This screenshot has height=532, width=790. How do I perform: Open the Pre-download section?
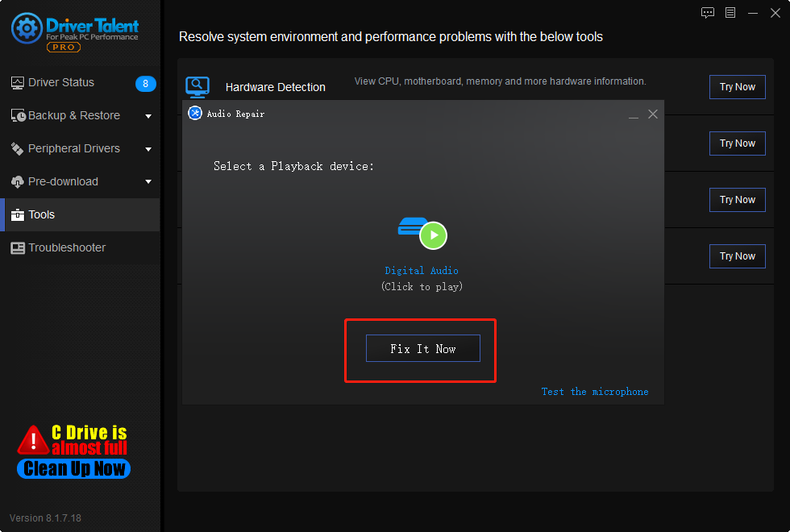coord(80,181)
